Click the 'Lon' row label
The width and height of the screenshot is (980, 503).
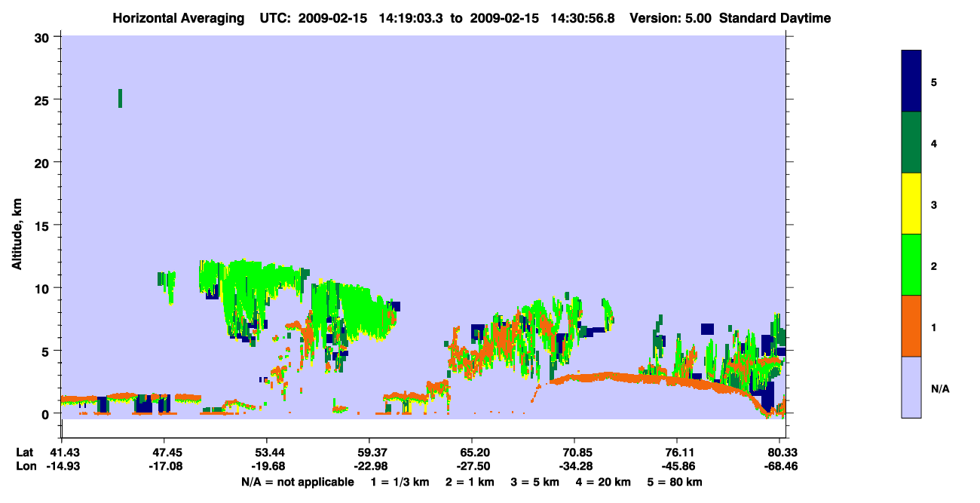click(25, 466)
